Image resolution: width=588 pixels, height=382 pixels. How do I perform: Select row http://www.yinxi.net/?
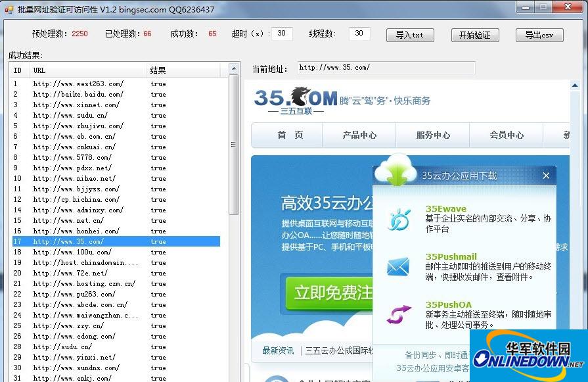115,357
